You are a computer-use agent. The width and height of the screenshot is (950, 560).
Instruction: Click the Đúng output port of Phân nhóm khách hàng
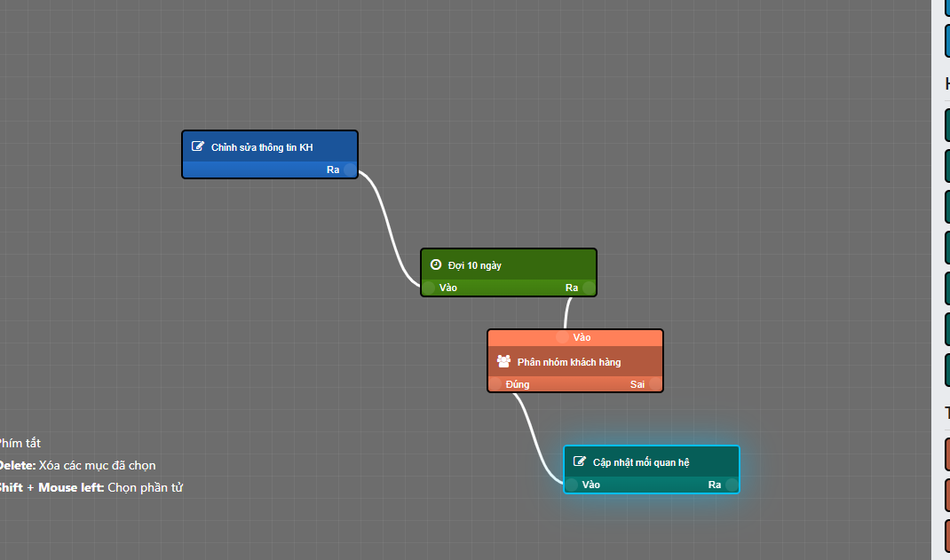click(x=495, y=384)
